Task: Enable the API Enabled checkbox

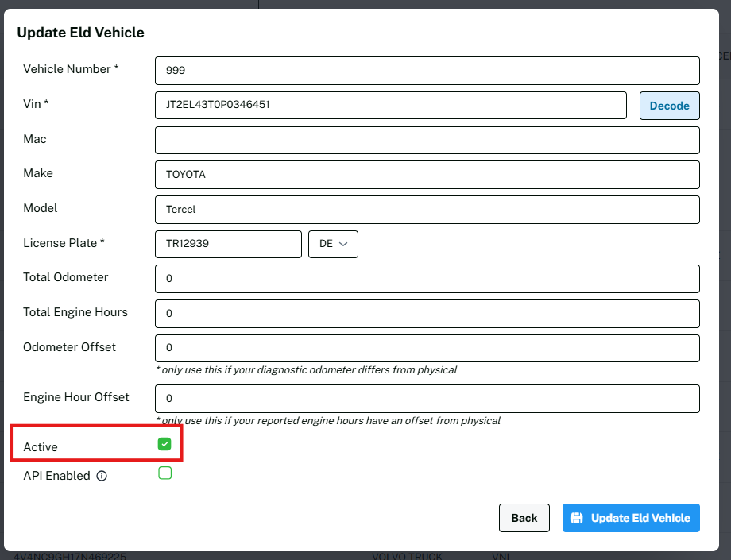Action: click(x=164, y=473)
